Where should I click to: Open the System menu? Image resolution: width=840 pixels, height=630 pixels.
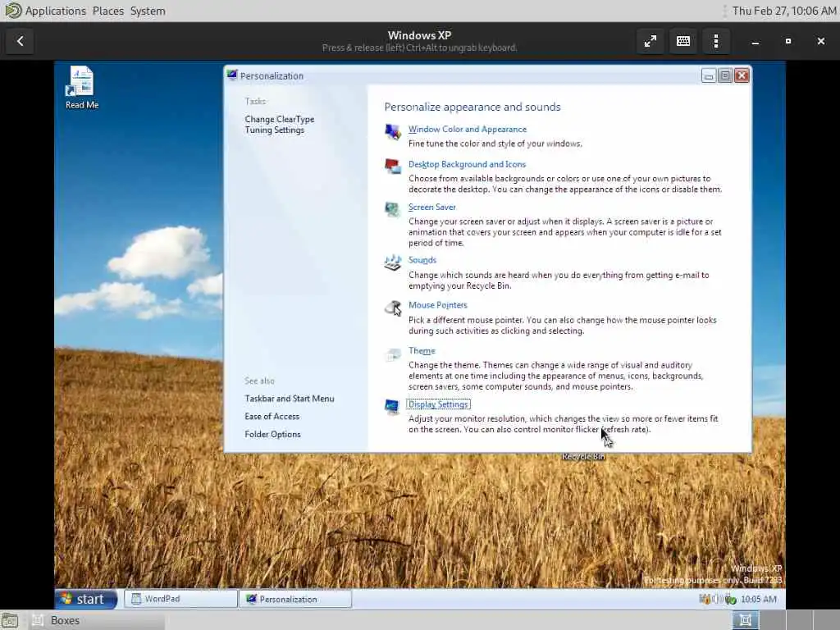pyautogui.click(x=148, y=11)
